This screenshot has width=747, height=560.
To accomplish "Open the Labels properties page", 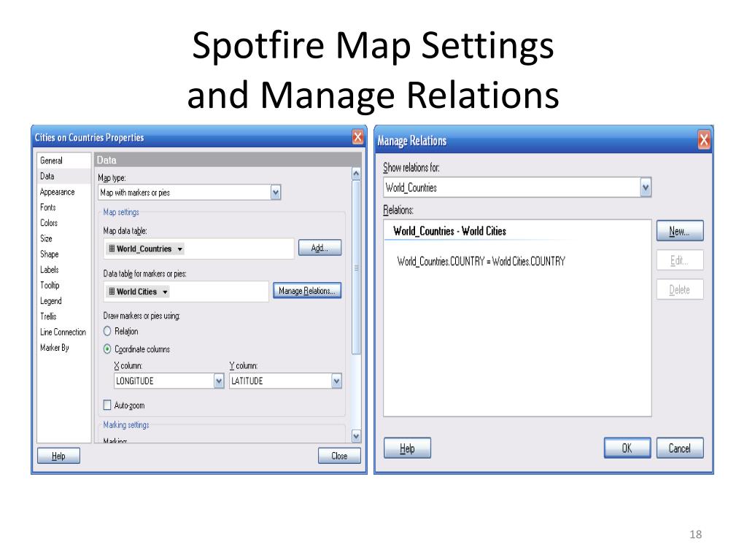I will pyautogui.click(x=49, y=270).
